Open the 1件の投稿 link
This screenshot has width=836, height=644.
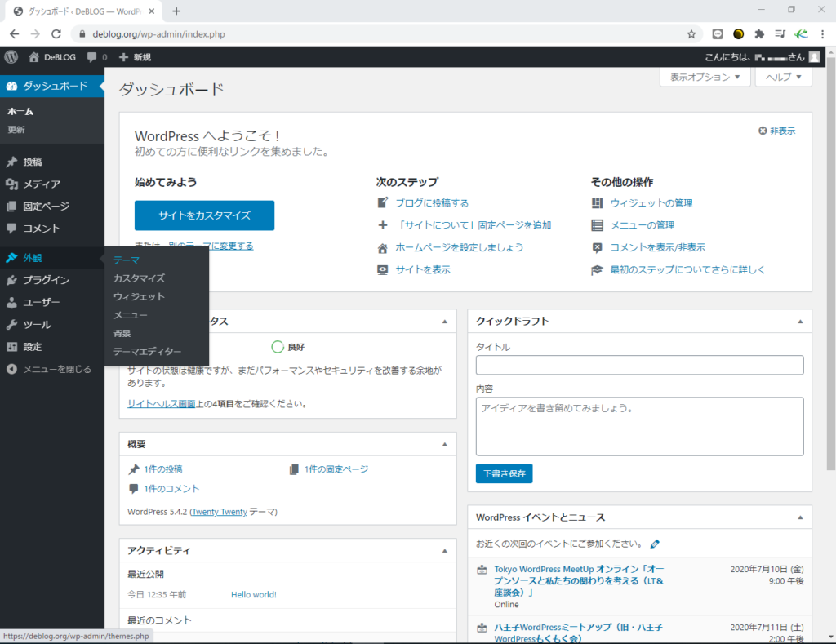click(x=163, y=469)
